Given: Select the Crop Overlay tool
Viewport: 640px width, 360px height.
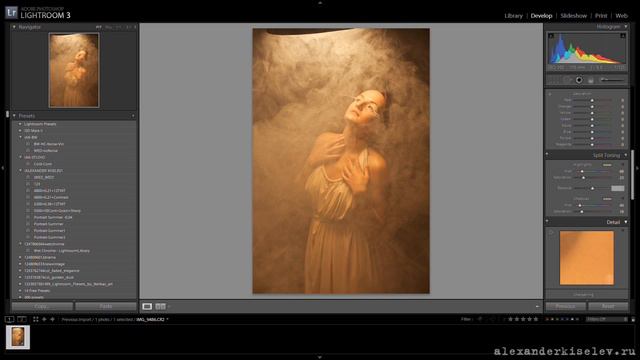Looking at the screenshot, I should point(554,80).
